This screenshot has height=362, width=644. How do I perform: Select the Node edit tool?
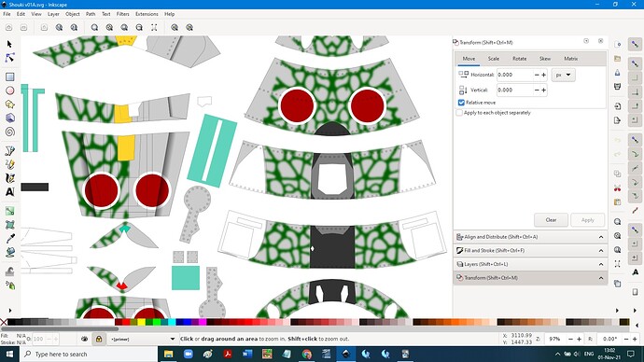[x=10, y=58]
